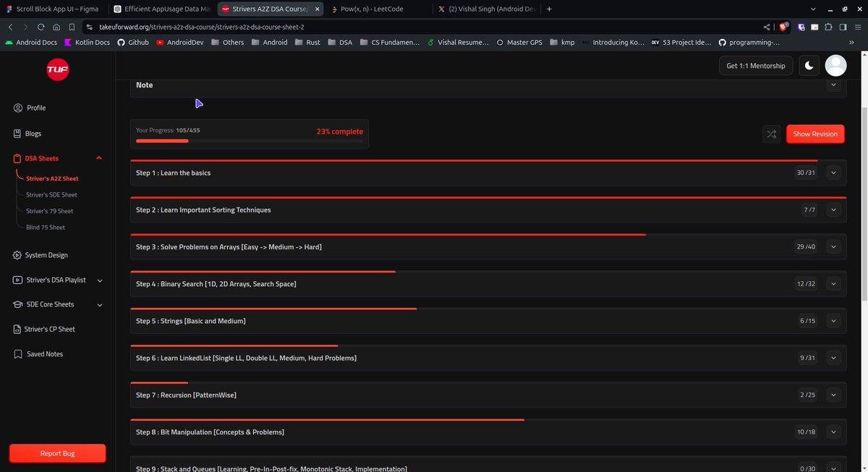The image size is (868, 472).
Task: Expand Step 5 Strings chevron
Action: [x=834, y=321]
